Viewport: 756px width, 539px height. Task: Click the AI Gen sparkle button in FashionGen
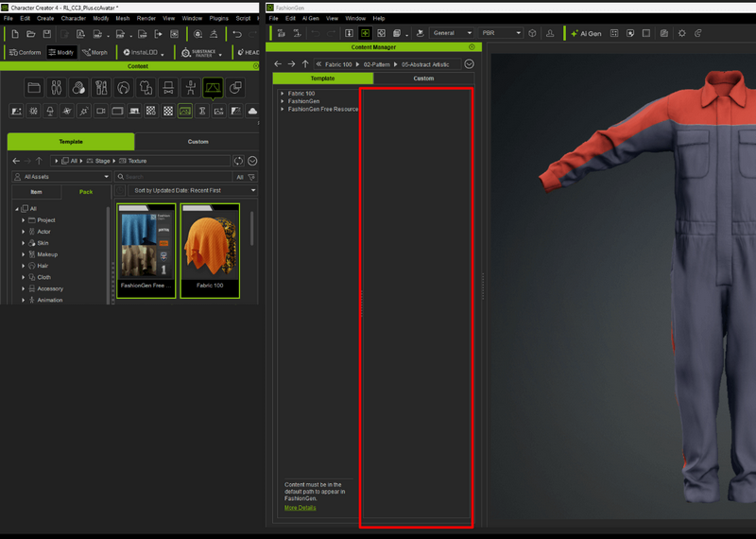[x=586, y=33]
